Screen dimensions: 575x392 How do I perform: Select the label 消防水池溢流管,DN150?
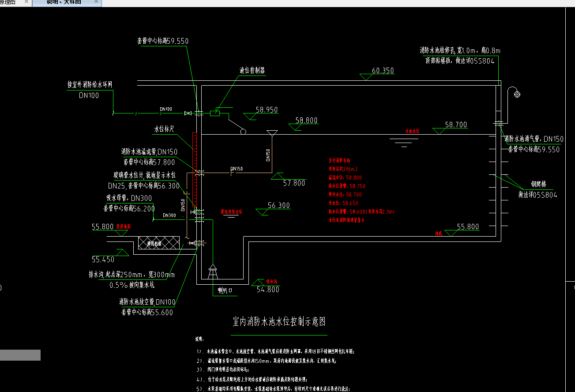[x=149, y=152]
